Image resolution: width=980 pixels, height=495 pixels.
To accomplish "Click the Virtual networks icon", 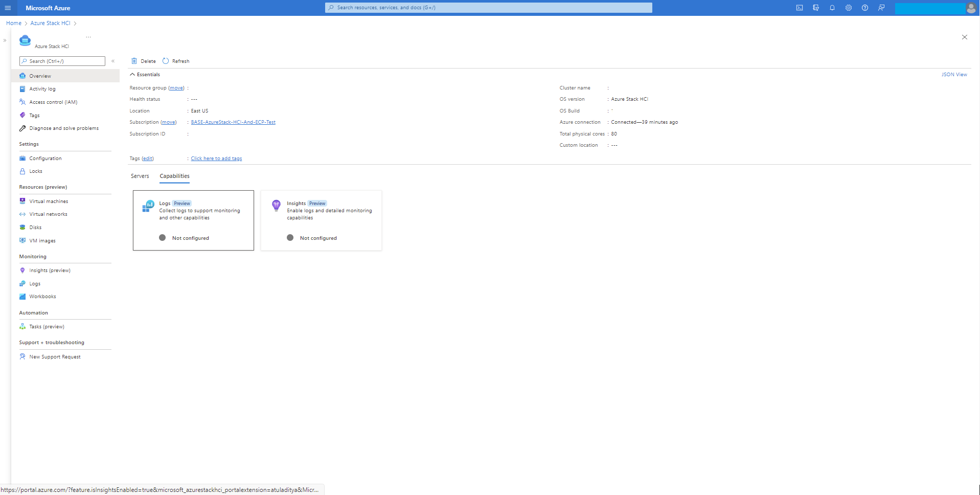I will click(x=22, y=214).
